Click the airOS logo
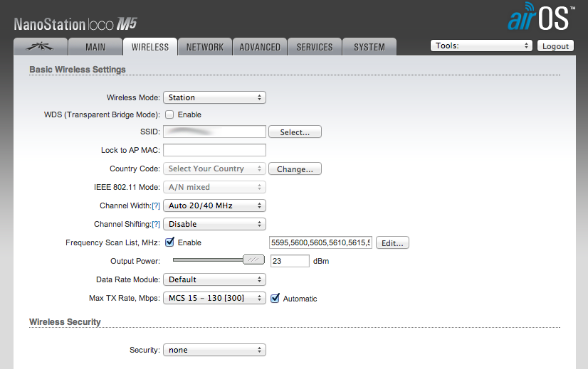 tap(540, 18)
